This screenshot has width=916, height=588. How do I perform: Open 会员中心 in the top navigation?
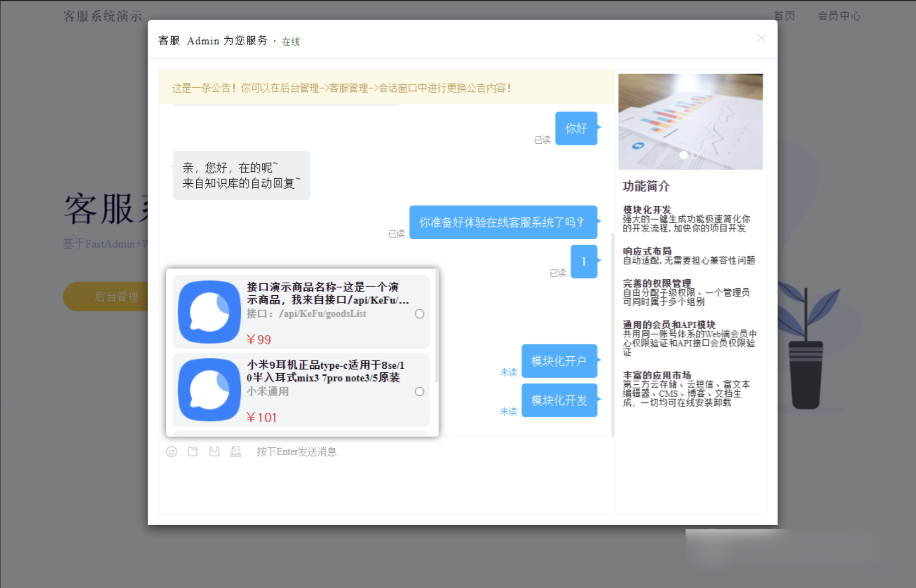[x=839, y=16]
